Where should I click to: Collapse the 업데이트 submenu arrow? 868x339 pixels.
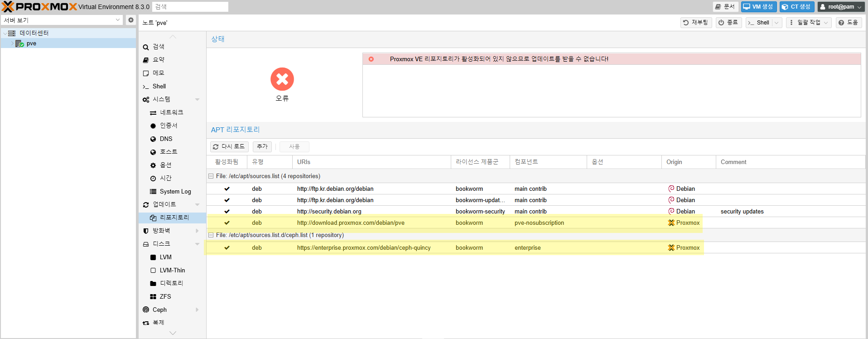[x=197, y=204]
